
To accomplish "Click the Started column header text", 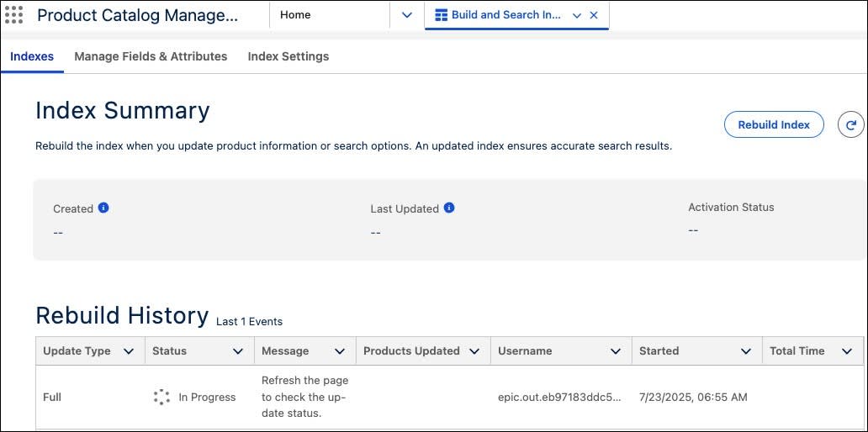I will [x=659, y=350].
